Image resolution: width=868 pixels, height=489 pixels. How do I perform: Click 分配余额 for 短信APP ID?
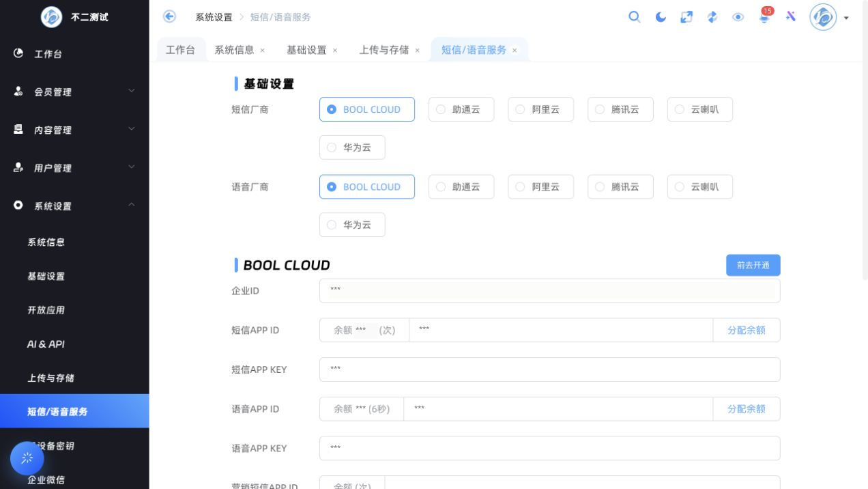(747, 330)
